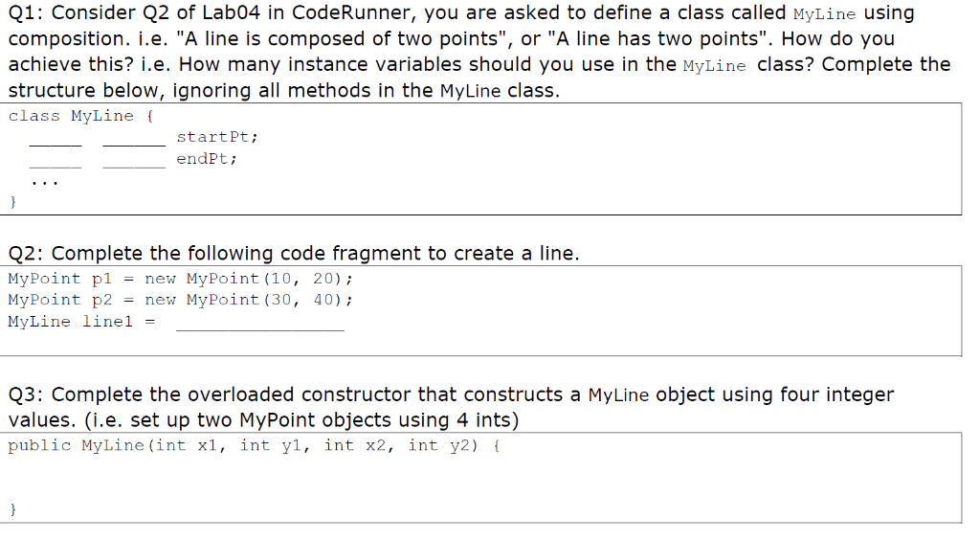
Task: Click the closing brace of MyLine class
Action: (x=13, y=201)
